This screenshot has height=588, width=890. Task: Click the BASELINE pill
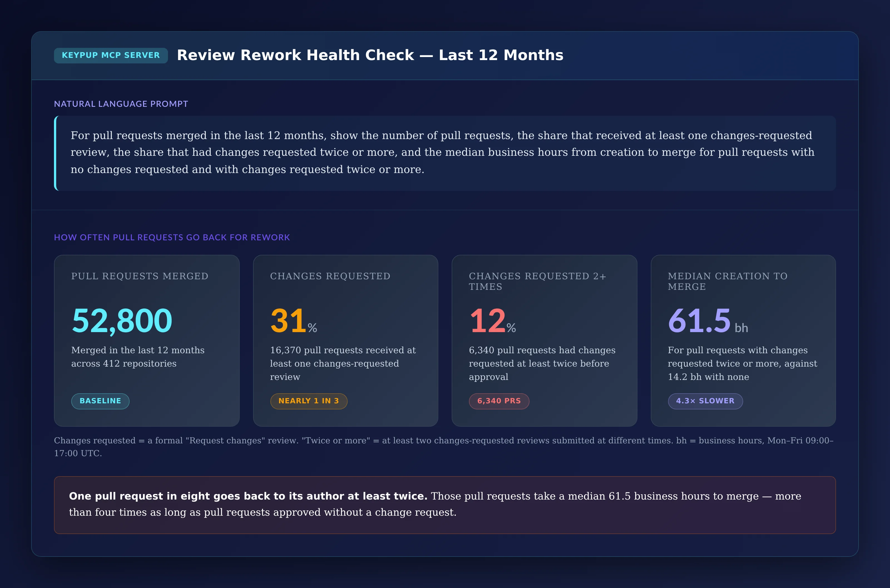pyautogui.click(x=100, y=401)
